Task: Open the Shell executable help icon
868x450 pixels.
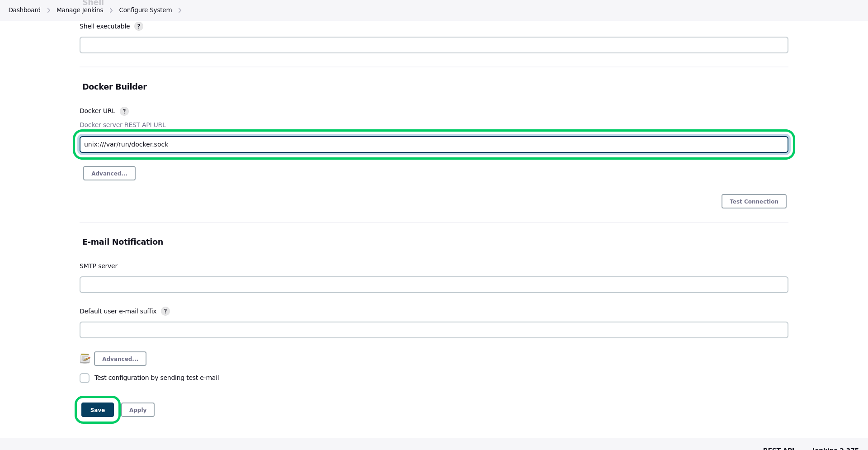Action: [139, 26]
